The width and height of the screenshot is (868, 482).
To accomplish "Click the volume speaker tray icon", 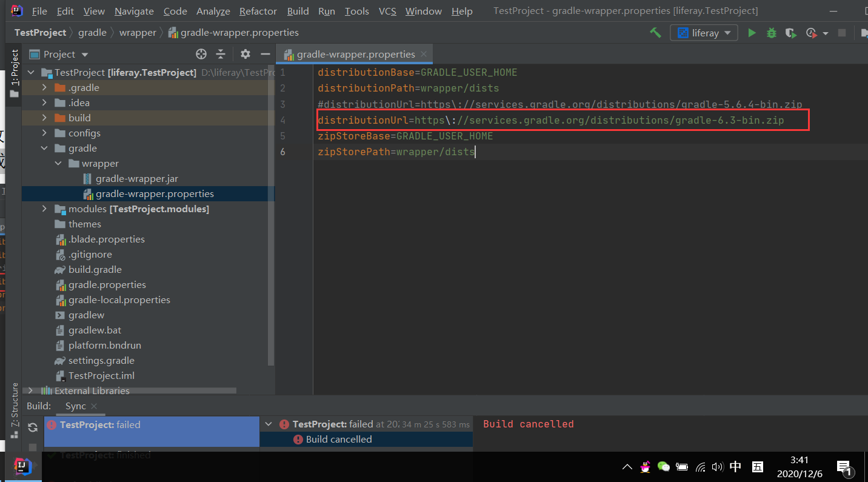I will 718,467.
